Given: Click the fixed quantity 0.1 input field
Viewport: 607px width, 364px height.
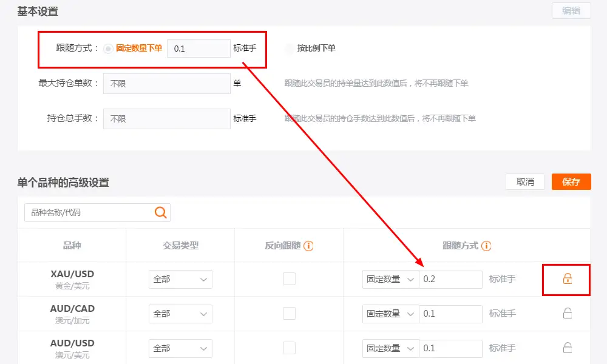Looking at the screenshot, I should (x=198, y=49).
